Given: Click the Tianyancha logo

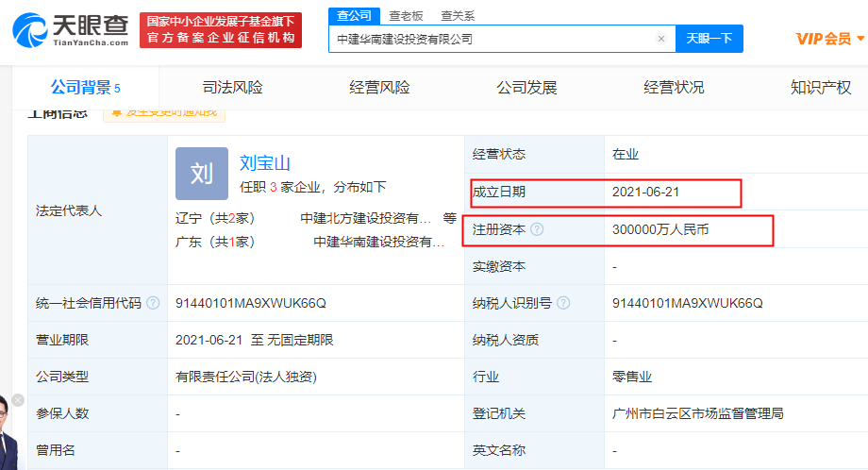Looking at the screenshot, I should click(x=71, y=30).
